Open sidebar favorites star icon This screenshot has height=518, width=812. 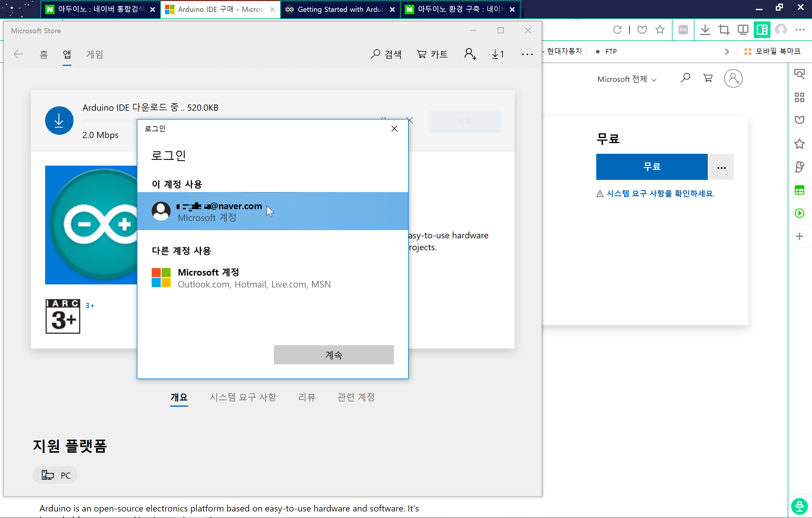click(x=800, y=144)
